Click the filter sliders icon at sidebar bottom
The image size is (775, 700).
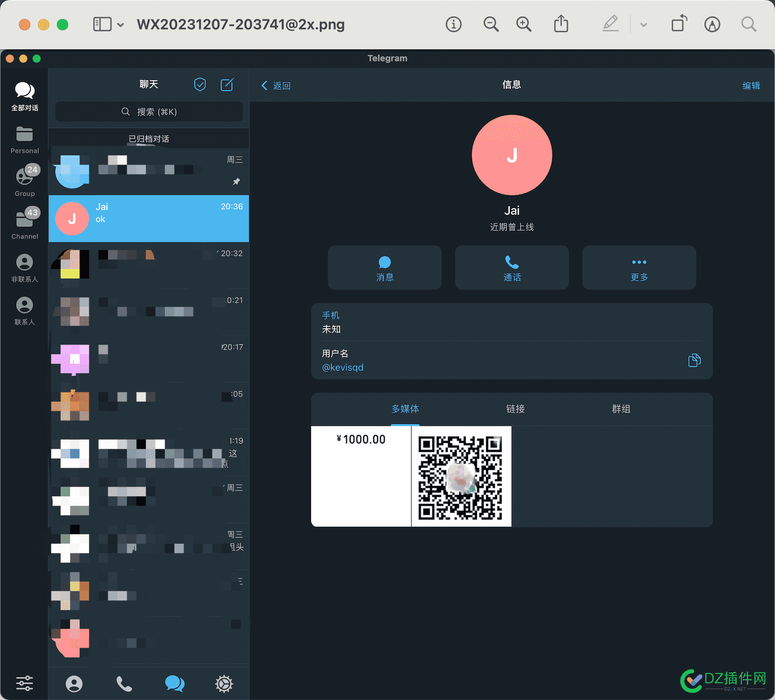(x=25, y=683)
